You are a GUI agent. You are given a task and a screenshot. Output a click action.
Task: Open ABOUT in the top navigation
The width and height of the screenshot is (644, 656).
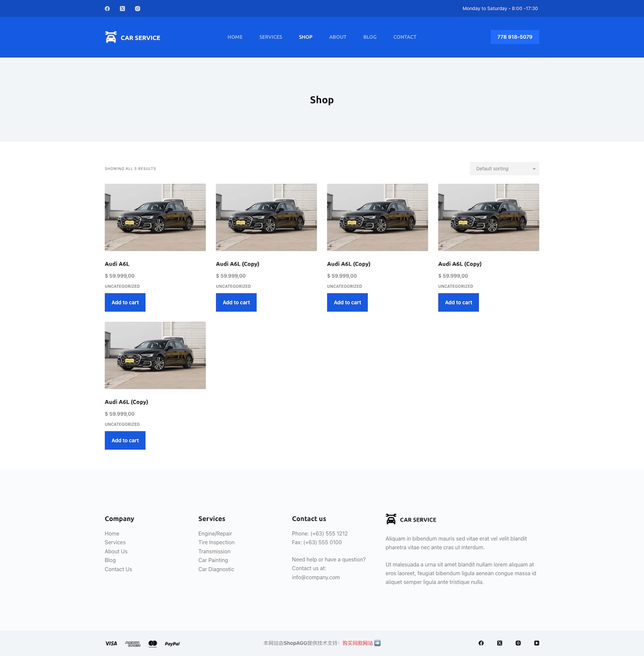pos(338,37)
